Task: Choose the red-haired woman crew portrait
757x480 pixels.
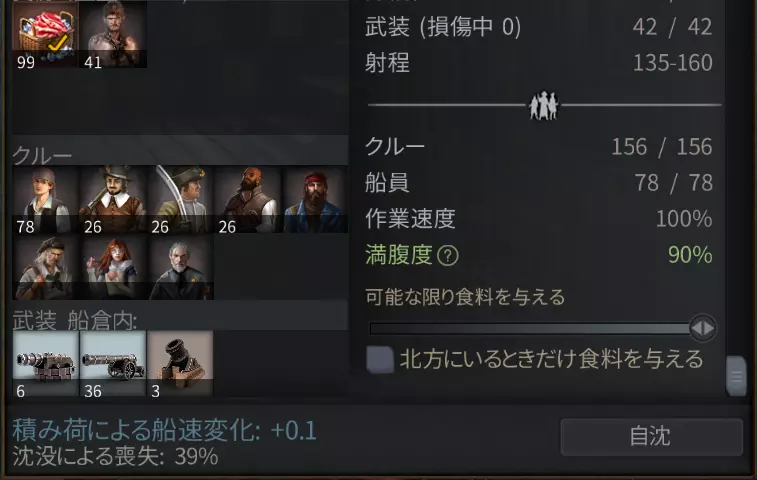Action: (113, 267)
